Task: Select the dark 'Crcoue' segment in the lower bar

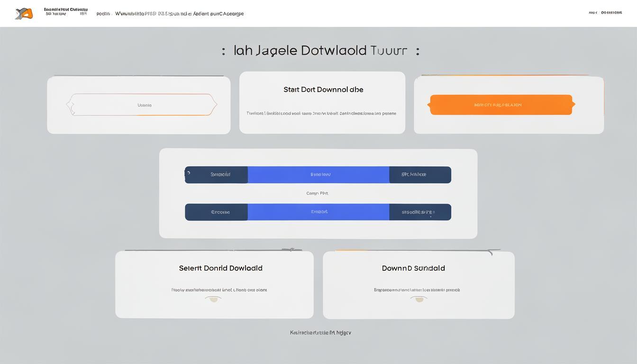Action: tap(217, 211)
